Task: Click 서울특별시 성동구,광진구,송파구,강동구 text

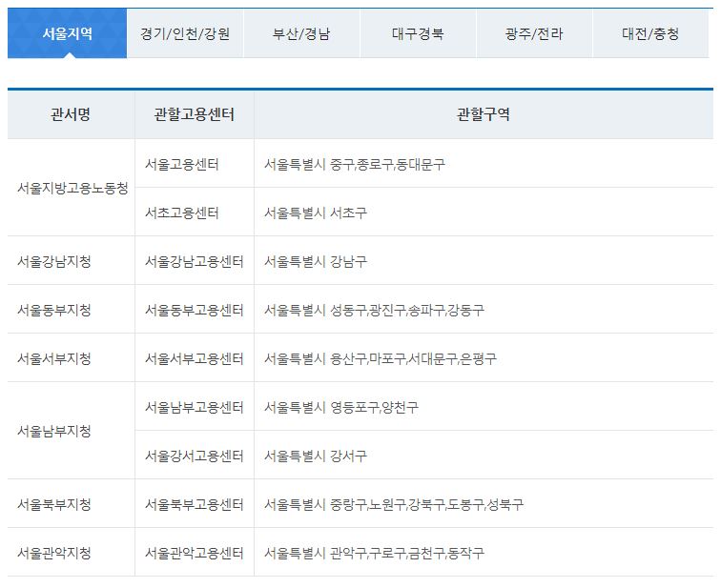Action: pos(374,310)
